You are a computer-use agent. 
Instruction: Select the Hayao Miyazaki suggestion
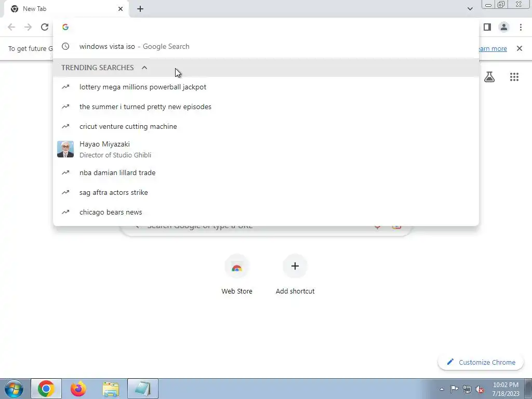click(x=266, y=149)
